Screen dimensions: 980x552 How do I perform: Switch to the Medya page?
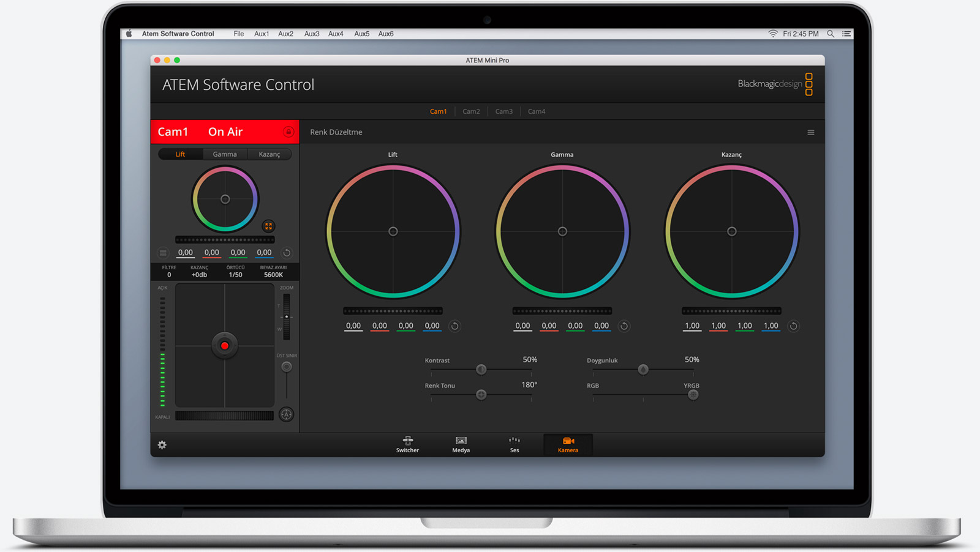click(460, 444)
